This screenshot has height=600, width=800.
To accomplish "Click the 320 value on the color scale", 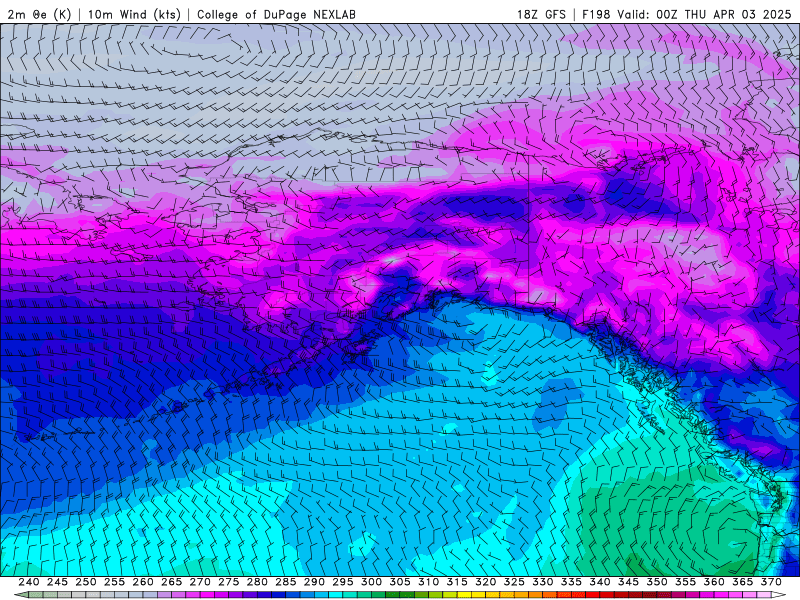I will coord(486,582).
